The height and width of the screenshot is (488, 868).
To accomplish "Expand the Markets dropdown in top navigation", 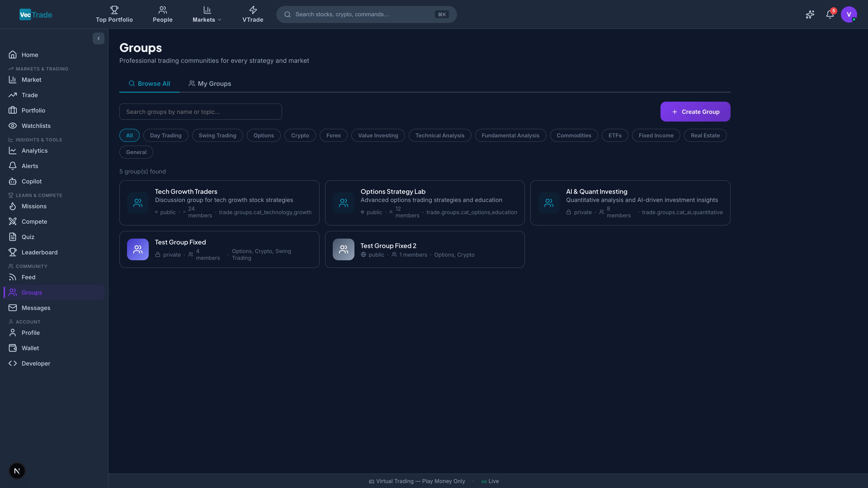I will 207,14.
